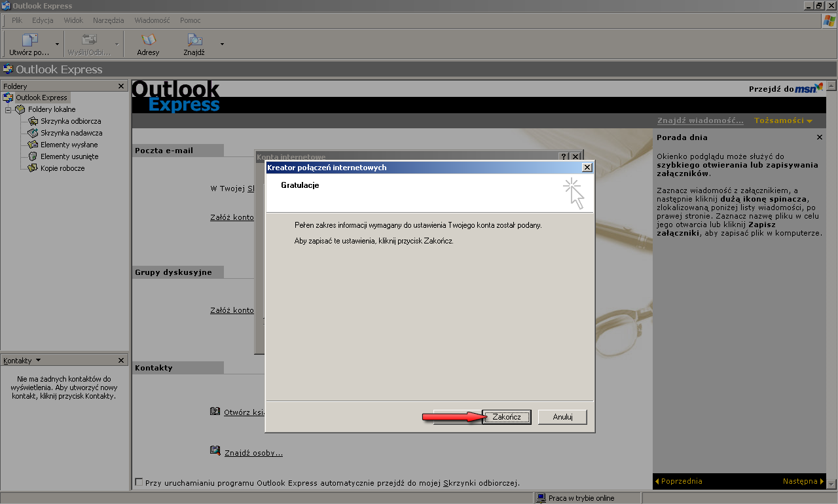
Task: Click the Praca w trybie online status icon
Action: [x=541, y=498]
